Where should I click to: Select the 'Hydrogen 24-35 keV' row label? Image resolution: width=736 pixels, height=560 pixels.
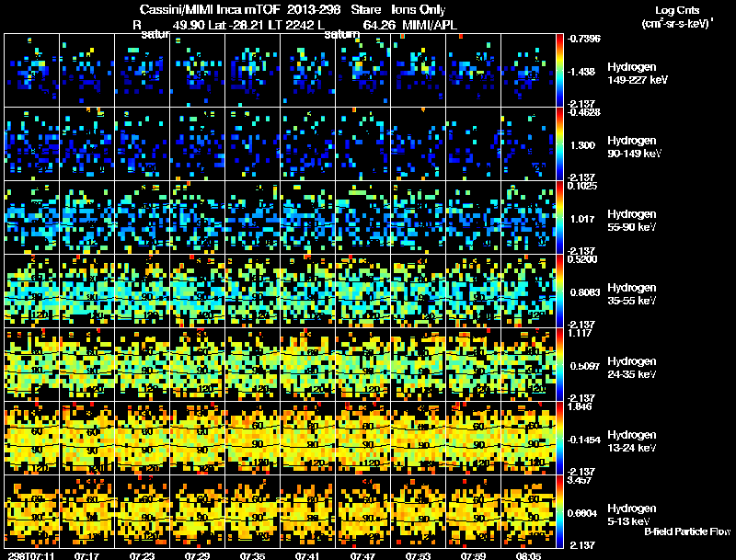[632, 368]
